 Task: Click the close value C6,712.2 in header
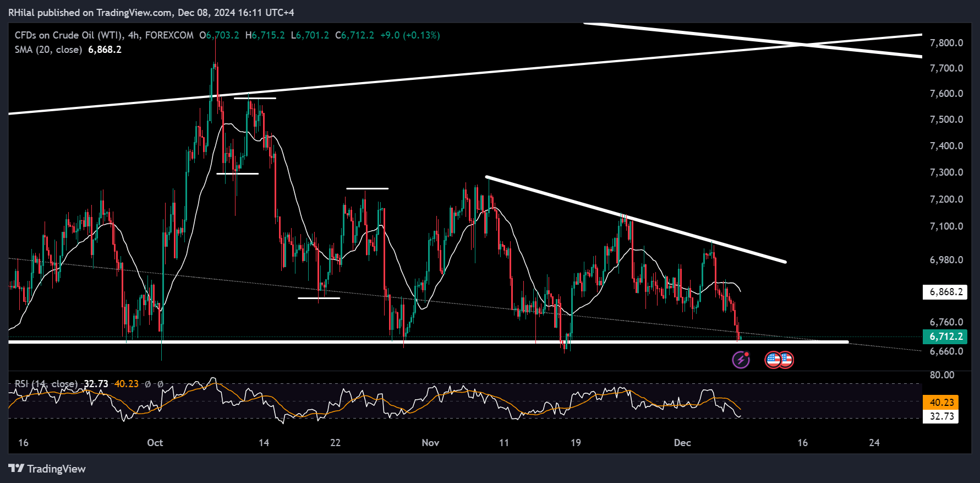pos(354,35)
